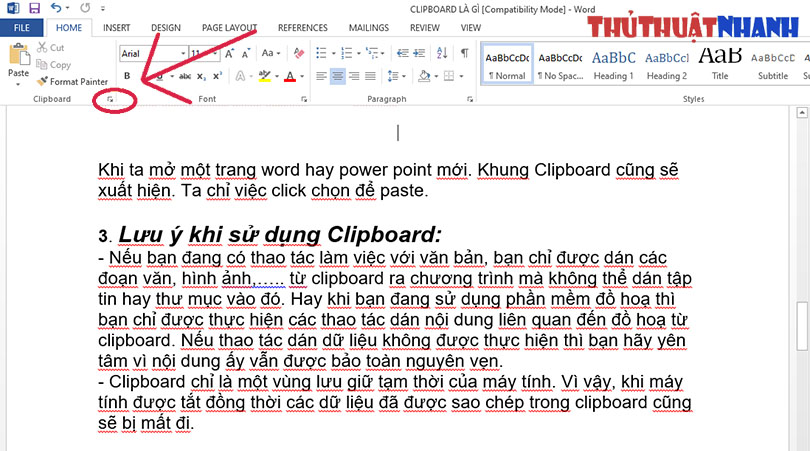Open the Clipboard pane dialog launcher
This screenshot has height=451, width=810.
[110, 99]
